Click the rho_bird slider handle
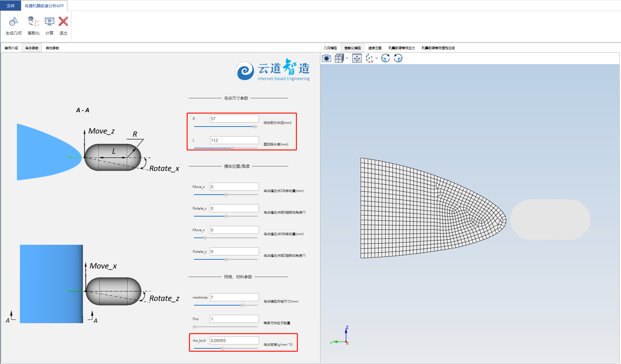This screenshot has height=364, width=621. [223, 348]
